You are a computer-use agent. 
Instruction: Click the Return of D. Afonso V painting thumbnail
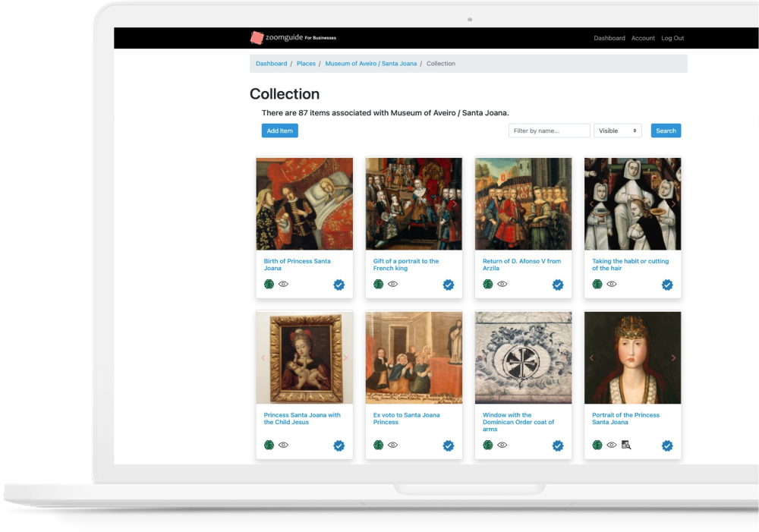523,204
